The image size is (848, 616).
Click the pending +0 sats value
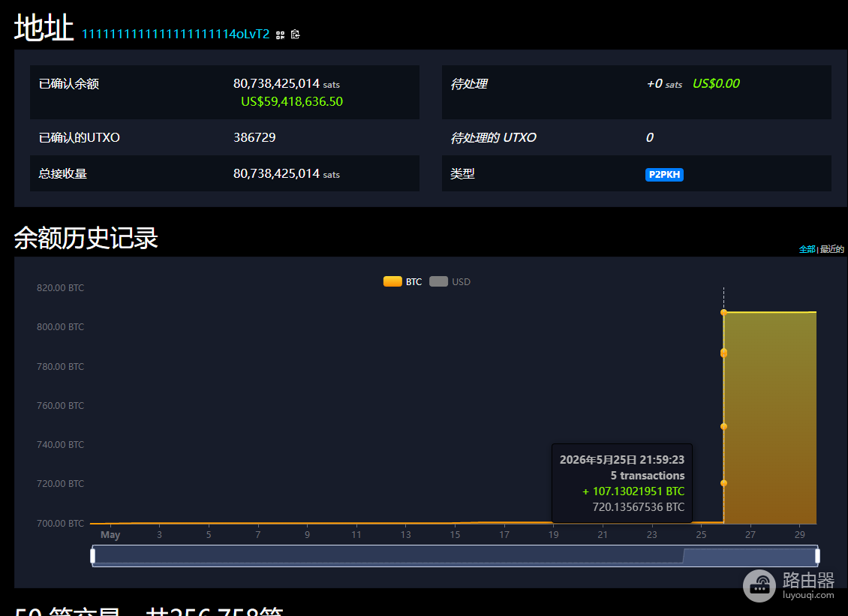pos(664,84)
